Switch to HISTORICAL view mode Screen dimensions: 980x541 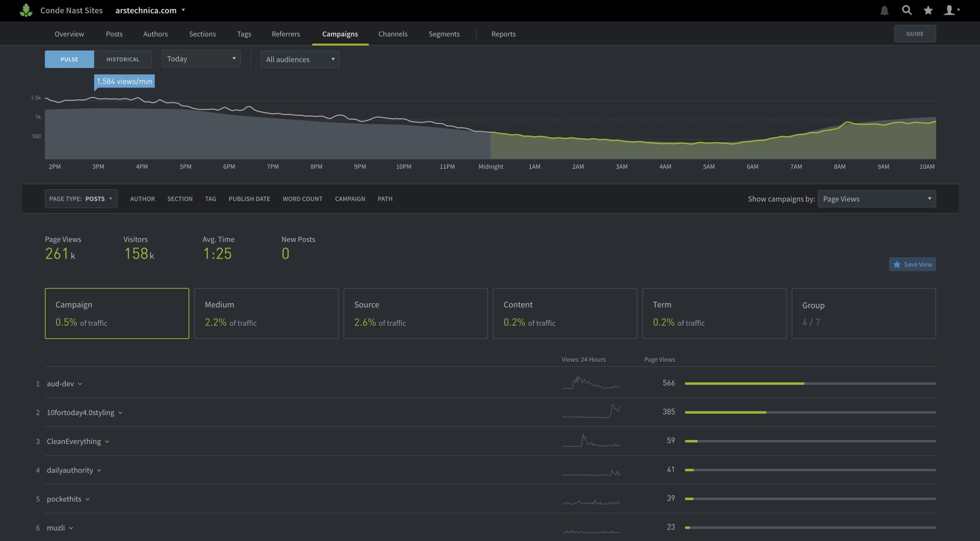(x=122, y=59)
